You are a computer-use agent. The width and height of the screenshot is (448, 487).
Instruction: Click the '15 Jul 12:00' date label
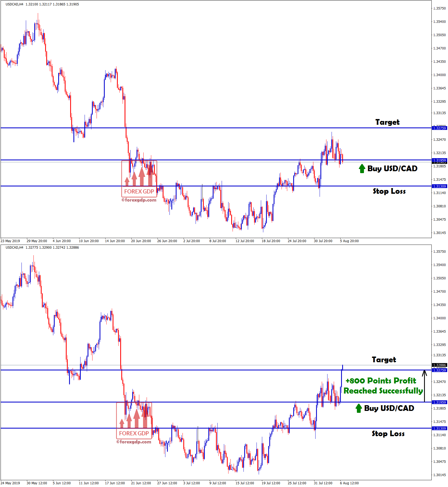pyautogui.click(x=245, y=483)
